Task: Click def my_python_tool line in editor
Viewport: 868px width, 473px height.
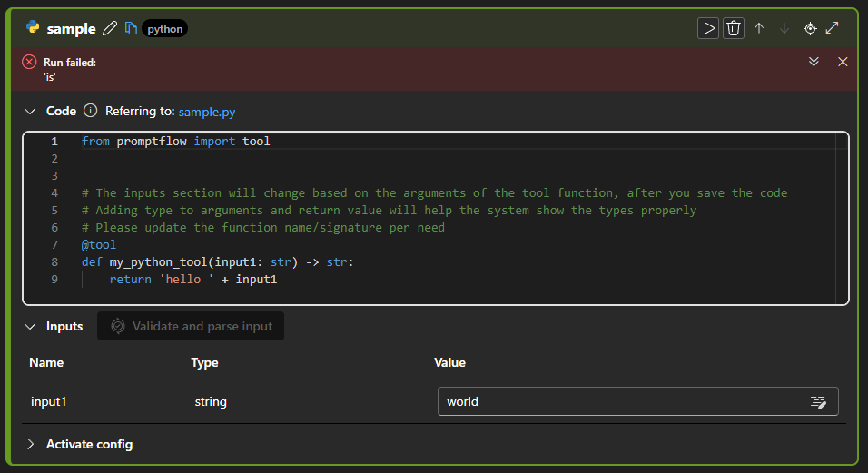Action: pyautogui.click(x=217, y=262)
